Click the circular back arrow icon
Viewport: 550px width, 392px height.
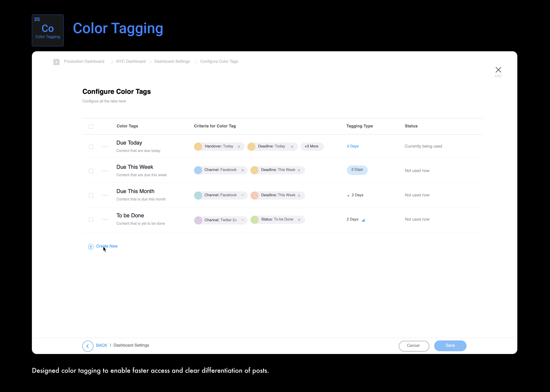pyautogui.click(x=88, y=346)
